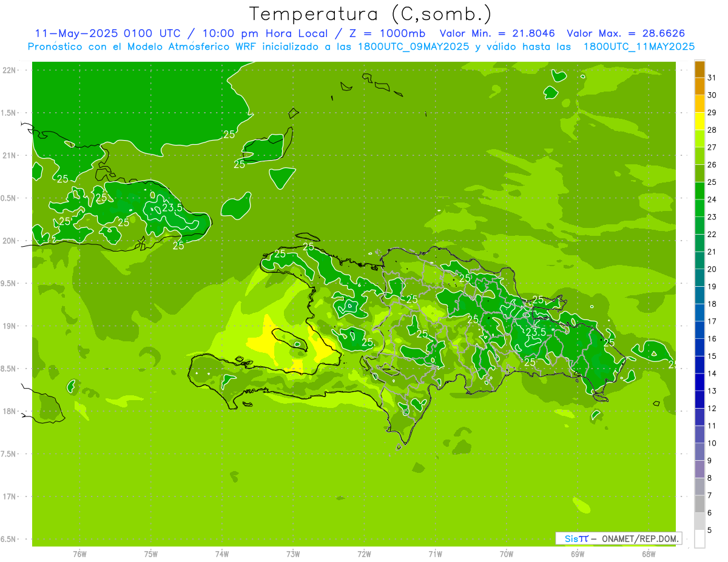Click the "27" color bar label
Image resolution: width=728 pixels, height=562 pixels.
click(712, 147)
